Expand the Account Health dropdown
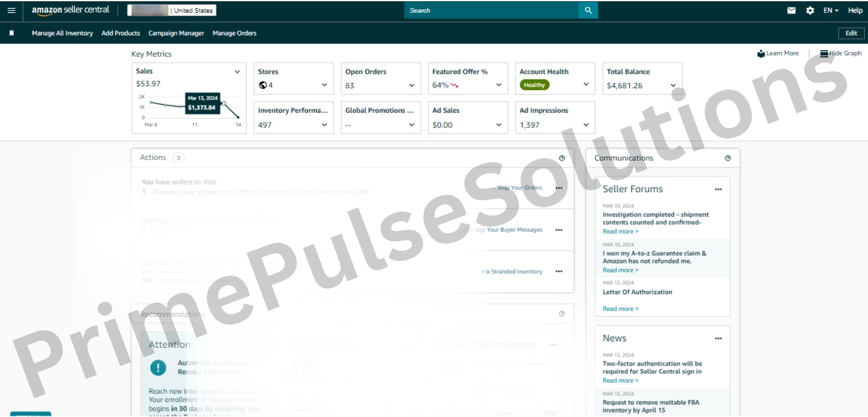This screenshot has height=417, width=868. pos(586,85)
